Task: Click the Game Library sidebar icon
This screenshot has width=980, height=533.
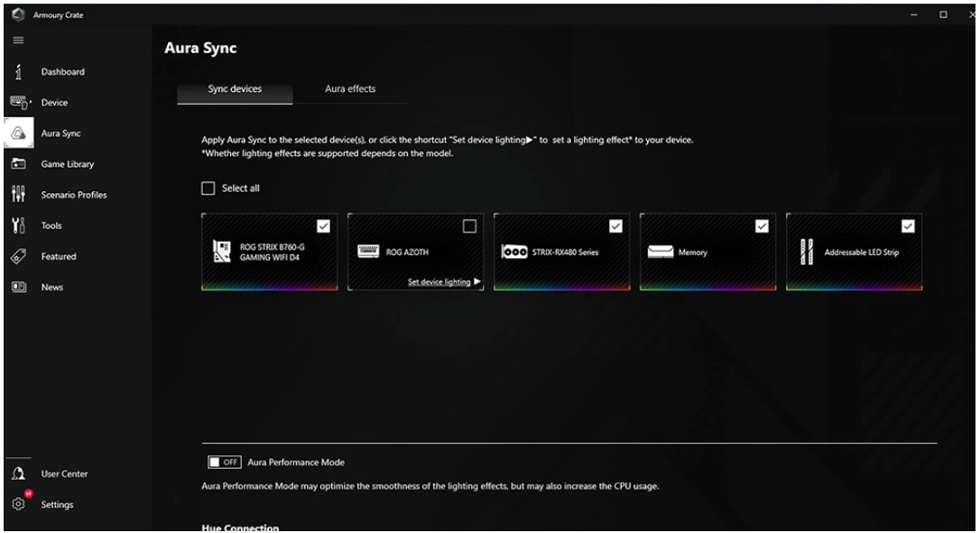Action: 19,164
